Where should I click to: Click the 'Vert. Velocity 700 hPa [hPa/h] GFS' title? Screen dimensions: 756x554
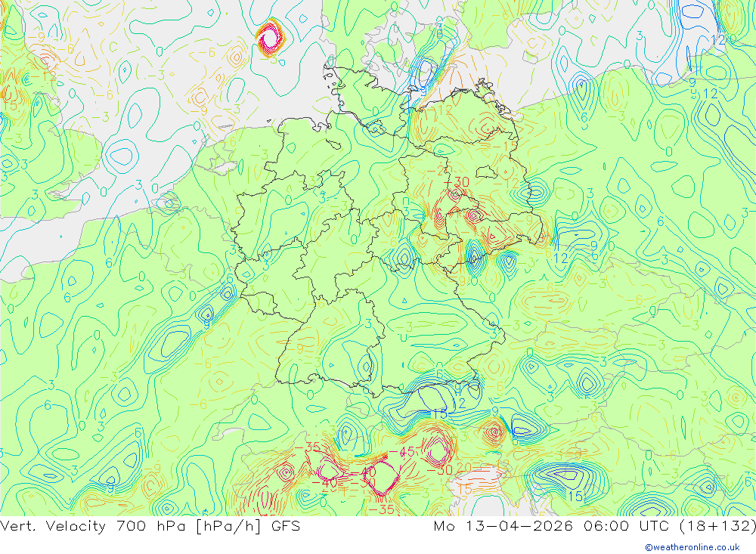click(x=150, y=526)
